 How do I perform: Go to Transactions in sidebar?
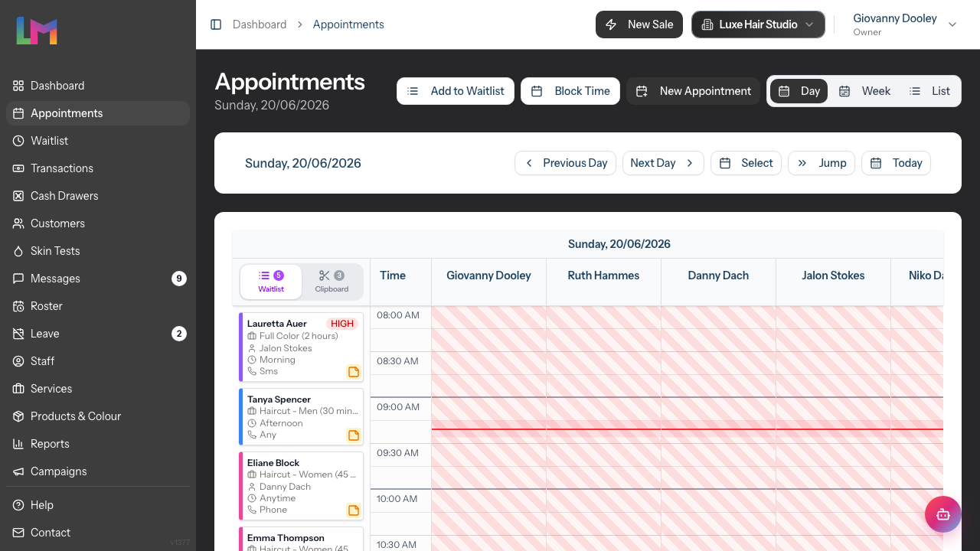(x=98, y=168)
